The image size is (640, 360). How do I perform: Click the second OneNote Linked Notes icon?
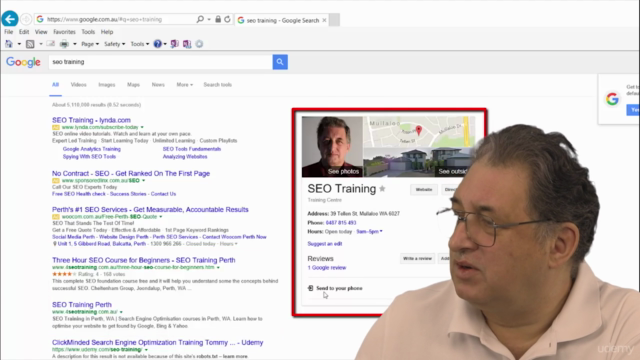tap(187, 44)
